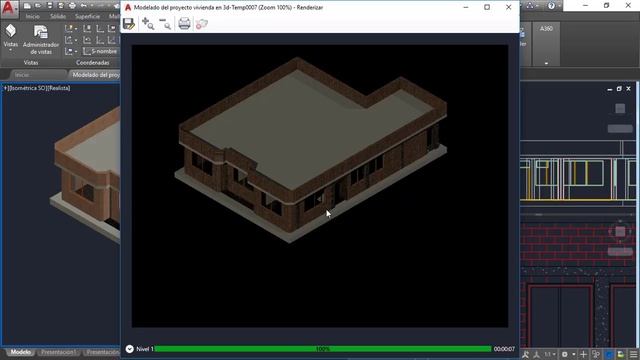Screen dimensions: 640x360
Task: Save the rendered image with the disk icon
Action: (129, 24)
